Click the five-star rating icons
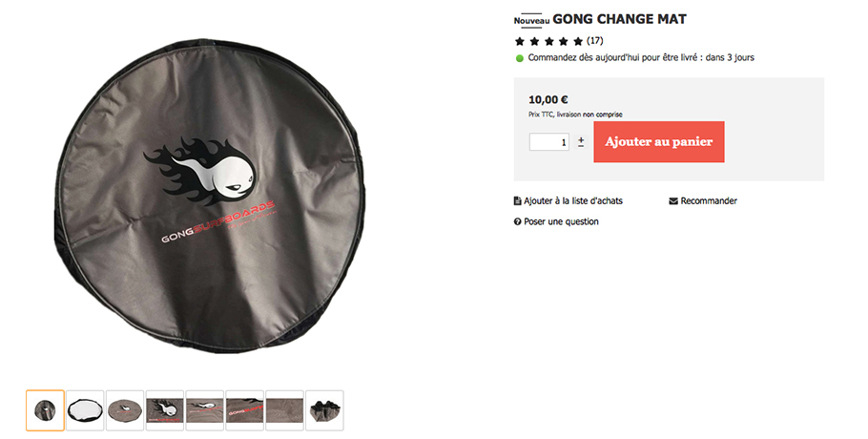868x439 pixels. [x=548, y=41]
